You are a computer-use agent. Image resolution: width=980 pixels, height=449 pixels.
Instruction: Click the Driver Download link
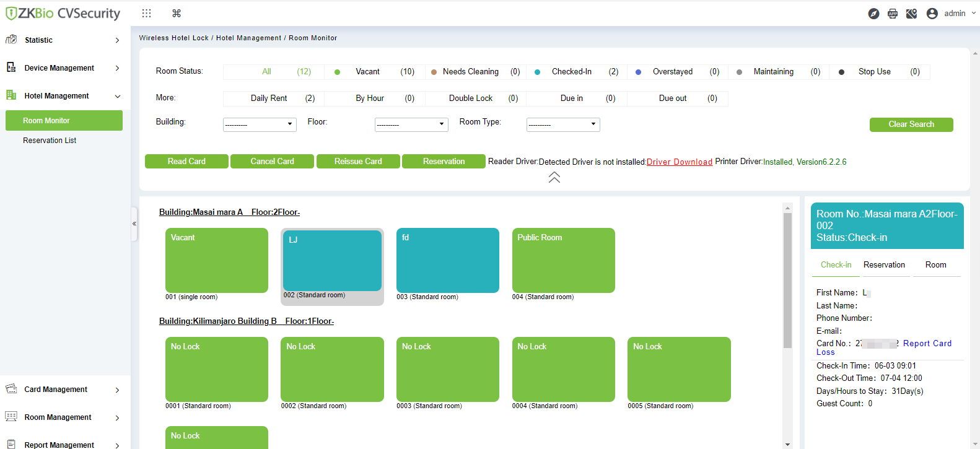680,162
